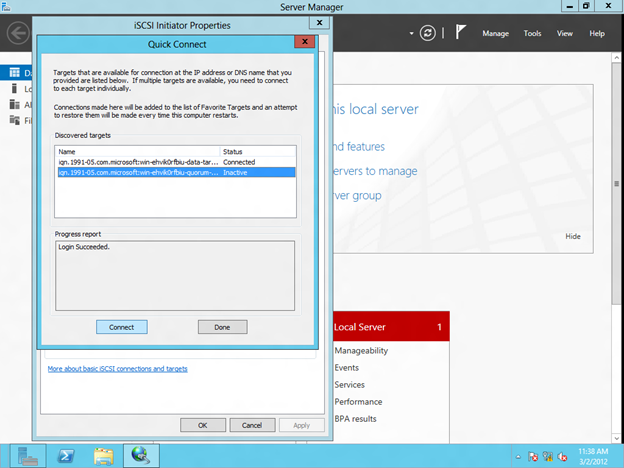This screenshot has width=624, height=468.
Task: Click the Server Manager back arrow
Action: pos(16,33)
